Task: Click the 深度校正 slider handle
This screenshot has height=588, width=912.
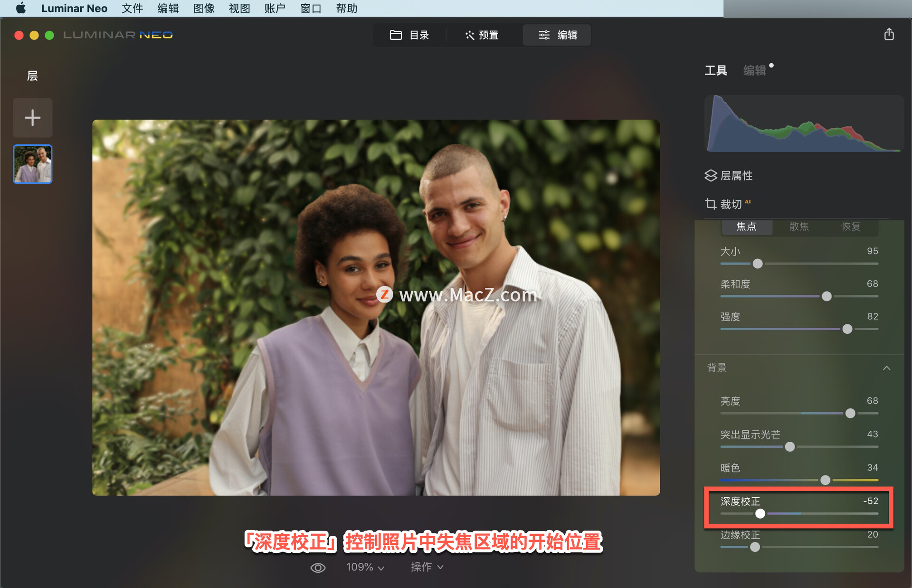Action: [760, 513]
